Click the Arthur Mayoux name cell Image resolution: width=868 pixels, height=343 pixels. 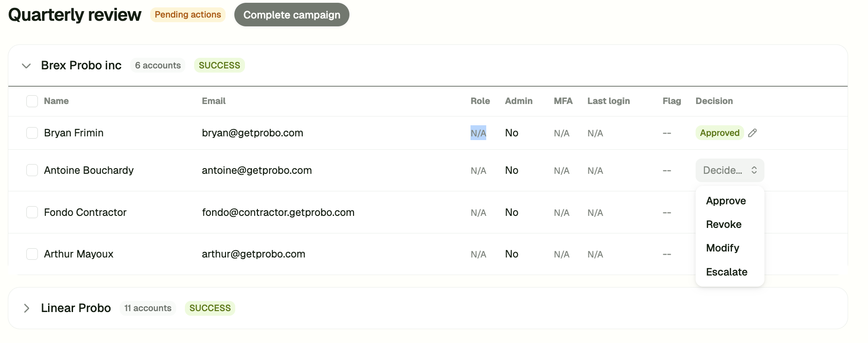click(79, 254)
